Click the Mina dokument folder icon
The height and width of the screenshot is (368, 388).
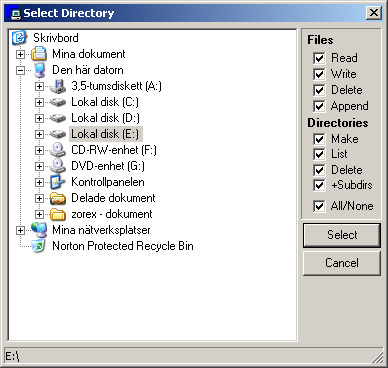[x=39, y=54]
